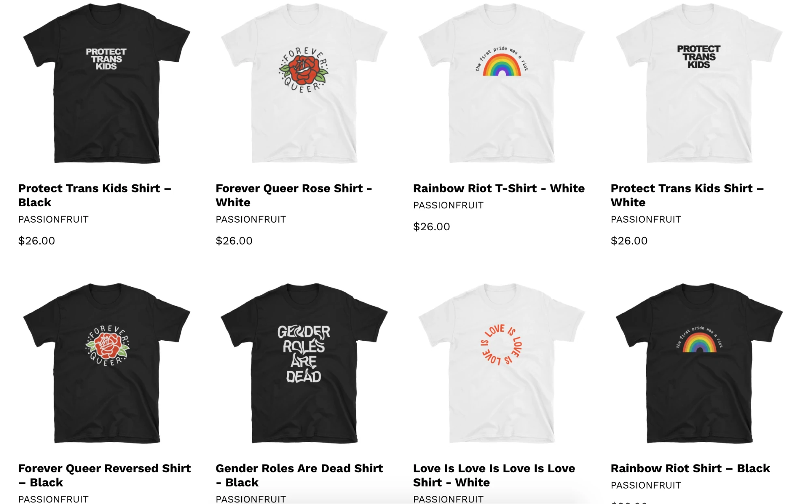Viewport: 812px width, 504px height.
Task: Click $26.00 price under Protect Trans Kids White
Action: coord(629,241)
